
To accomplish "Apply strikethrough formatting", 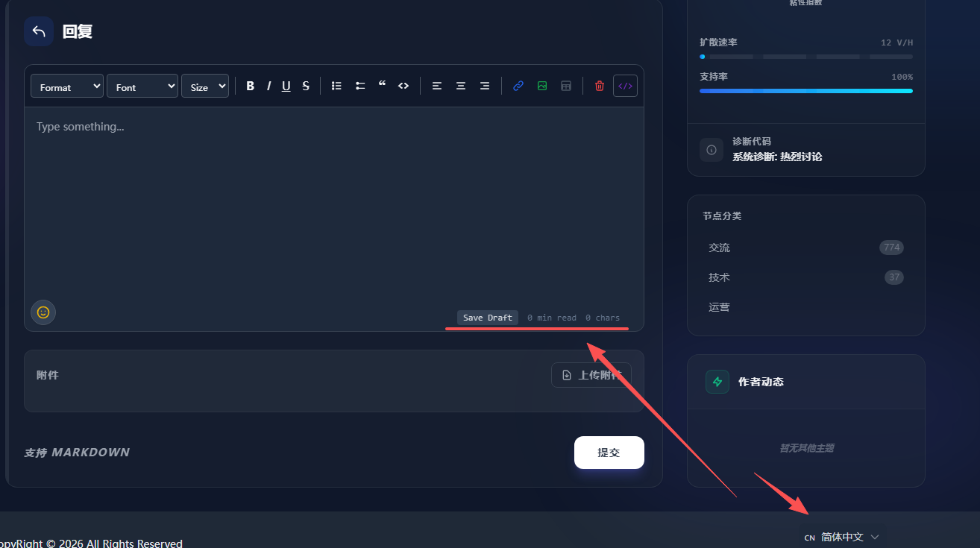I will (x=306, y=86).
